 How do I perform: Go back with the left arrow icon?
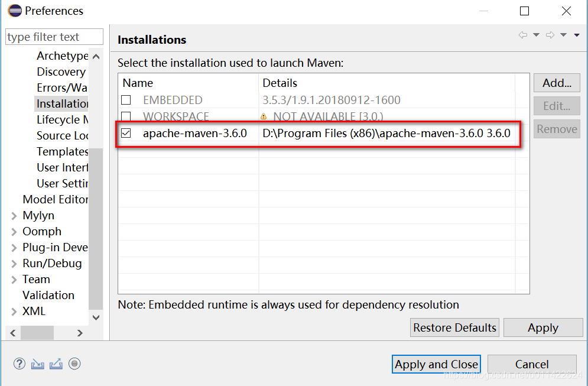523,35
